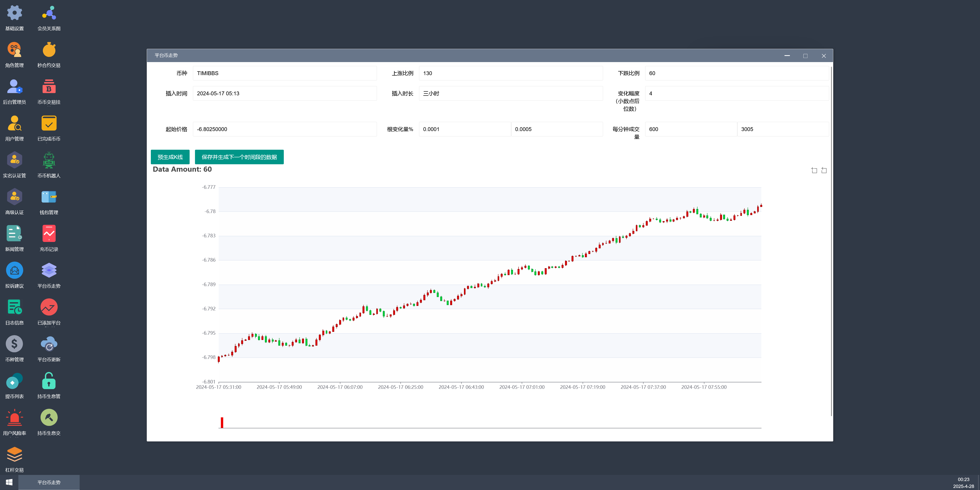980x490 pixels.
Task: Open 杠杆交易 leverage trading icon
Action: coord(15,454)
